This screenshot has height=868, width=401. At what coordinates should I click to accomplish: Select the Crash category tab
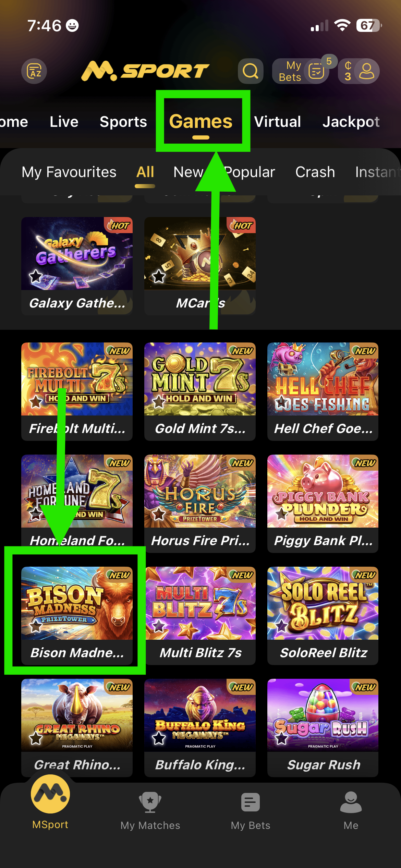click(315, 172)
